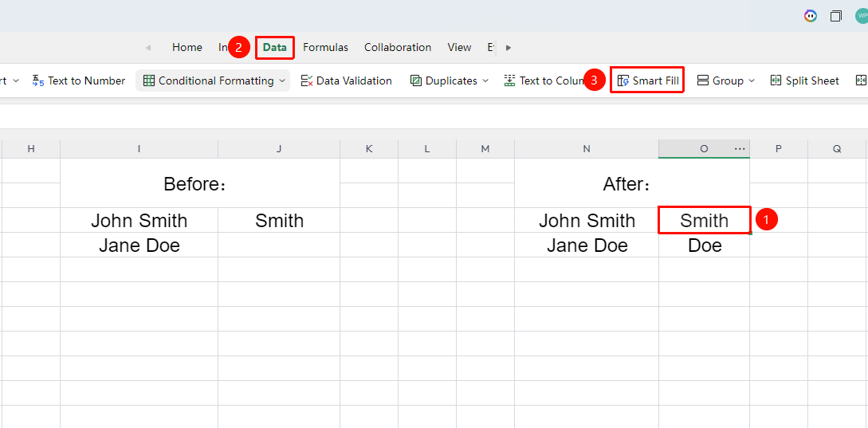The height and width of the screenshot is (428, 868).
Task: Select column I header
Action: click(139, 148)
